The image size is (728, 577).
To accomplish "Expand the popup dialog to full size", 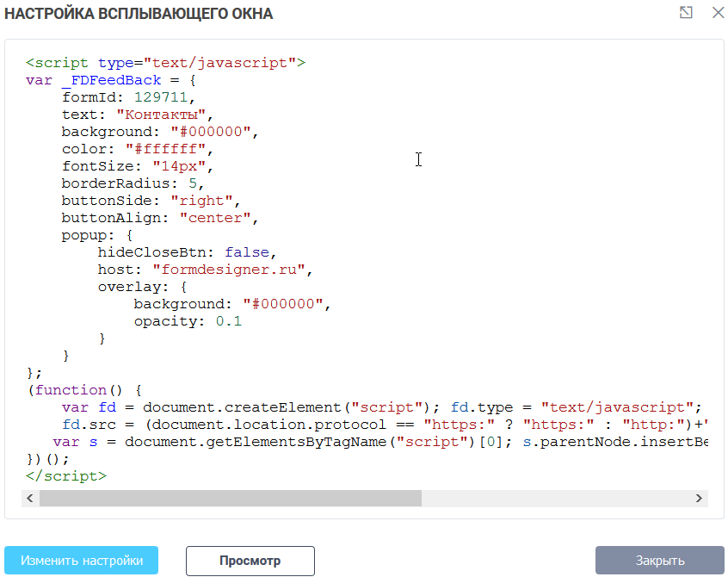I will click(x=685, y=12).
